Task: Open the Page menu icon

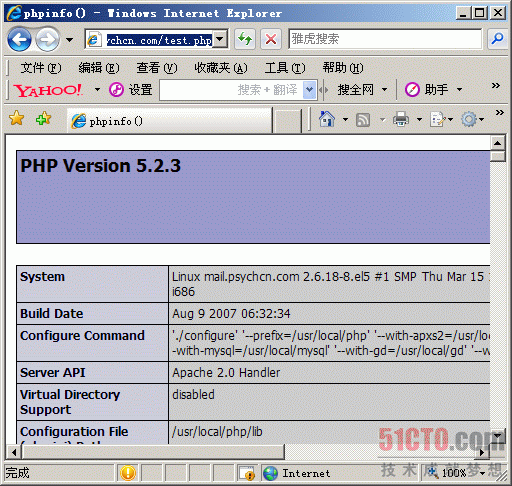Action: (438, 119)
